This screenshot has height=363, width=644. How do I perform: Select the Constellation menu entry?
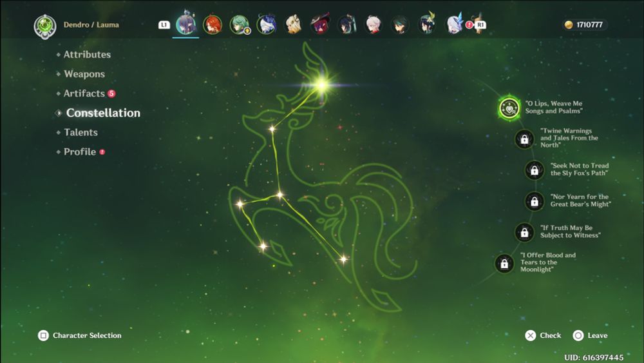click(103, 113)
